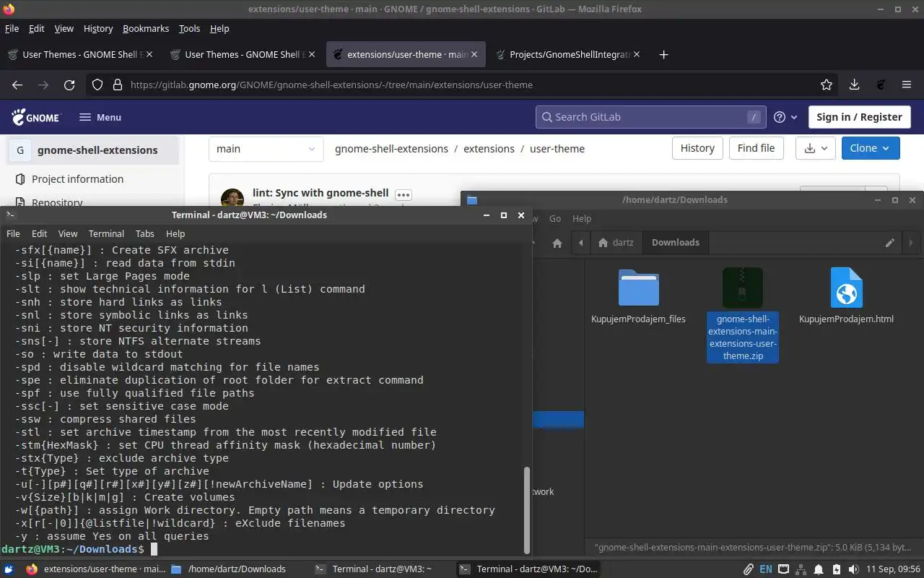
Task: Click the path bar right scroll arrow
Action: pyautogui.click(x=911, y=243)
